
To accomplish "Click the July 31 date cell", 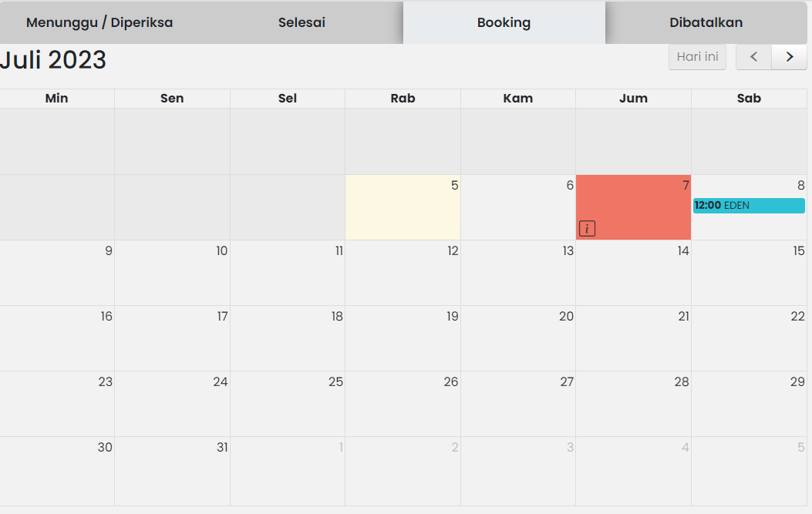I will [x=172, y=469].
